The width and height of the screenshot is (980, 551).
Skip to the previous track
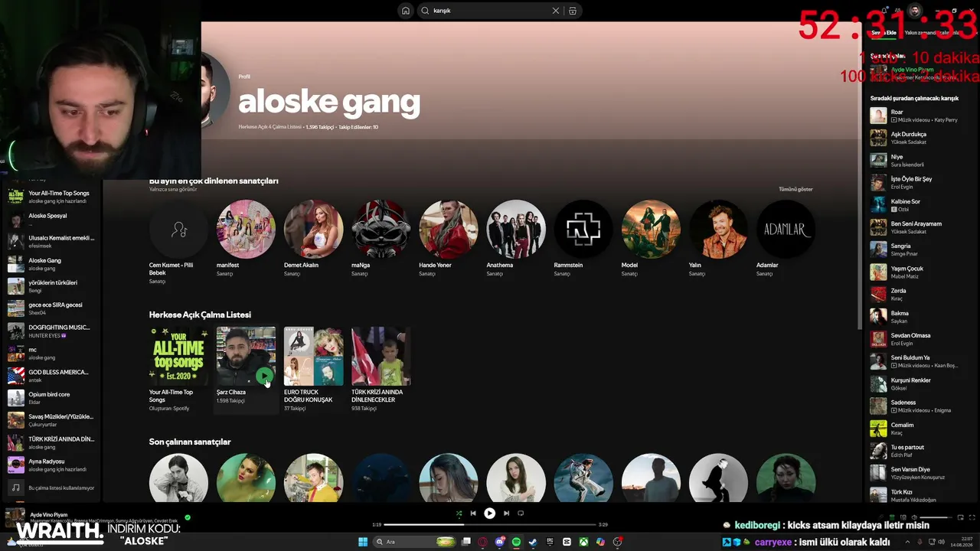coord(473,514)
